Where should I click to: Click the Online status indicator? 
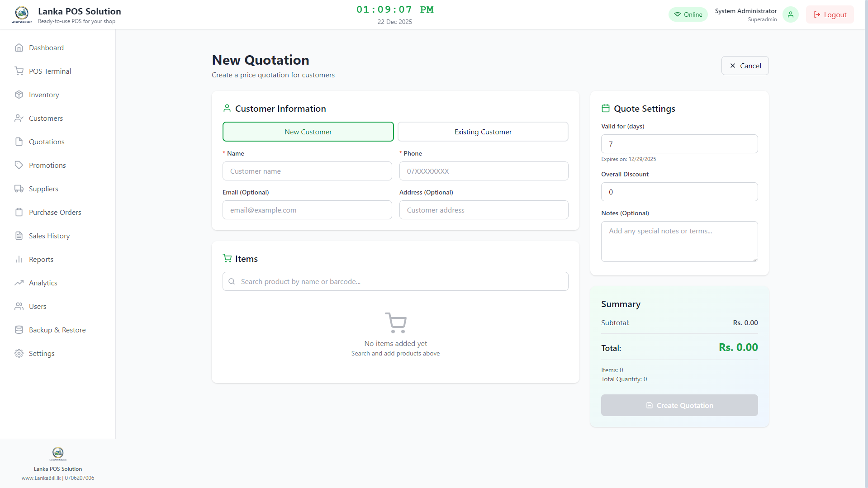pyautogui.click(x=688, y=14)
